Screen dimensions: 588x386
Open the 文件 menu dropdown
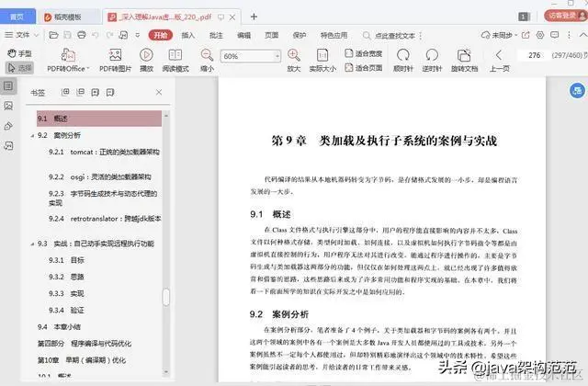pyautogui.click(x=22, y=35)
